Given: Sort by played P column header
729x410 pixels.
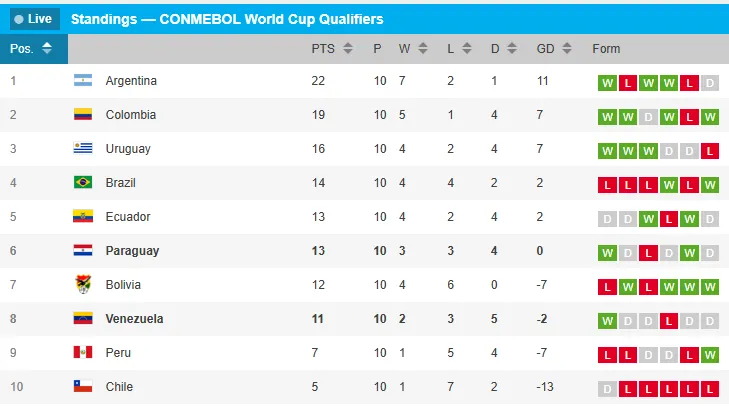Looking at the screenshot, I should coord(377,49).
